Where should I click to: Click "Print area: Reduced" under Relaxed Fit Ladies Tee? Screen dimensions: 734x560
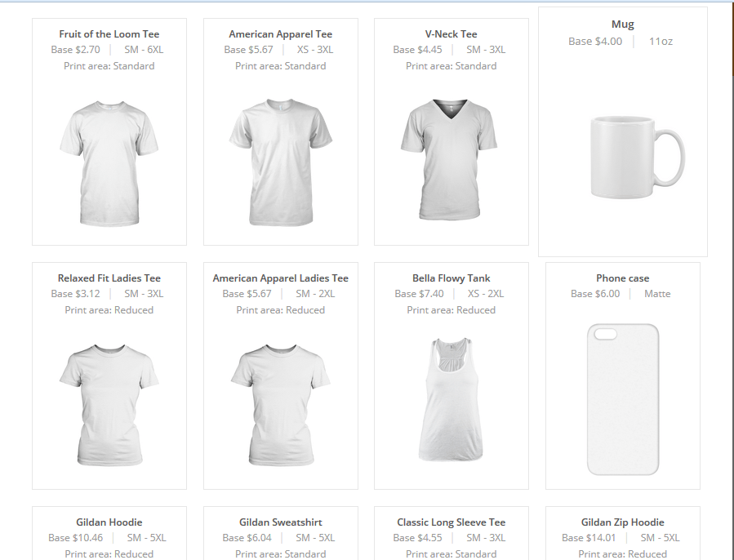coord(109,310)
